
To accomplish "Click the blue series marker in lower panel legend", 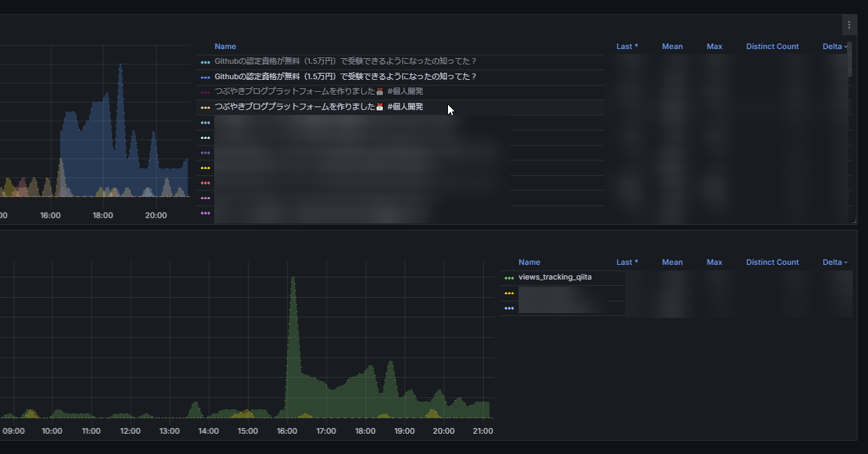I will point(509,308).
